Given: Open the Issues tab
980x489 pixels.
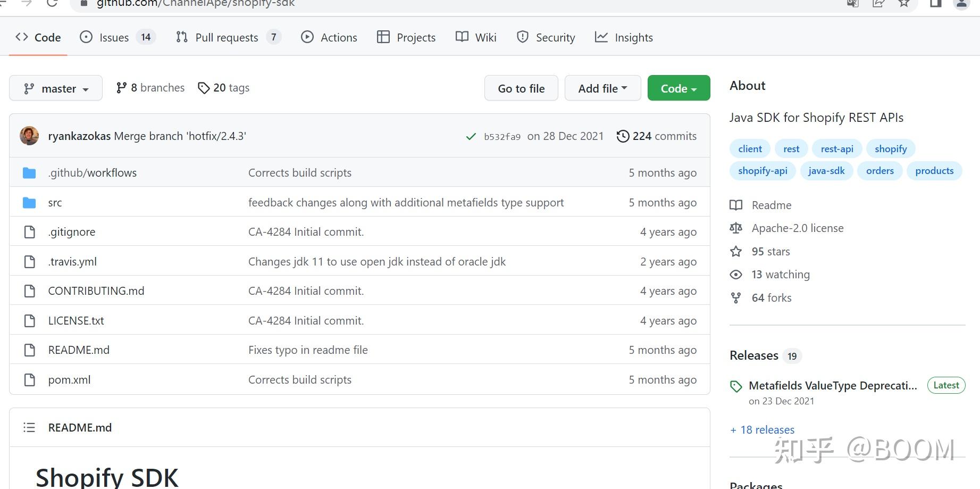Looking at the screenshot, I should (117, 37).
